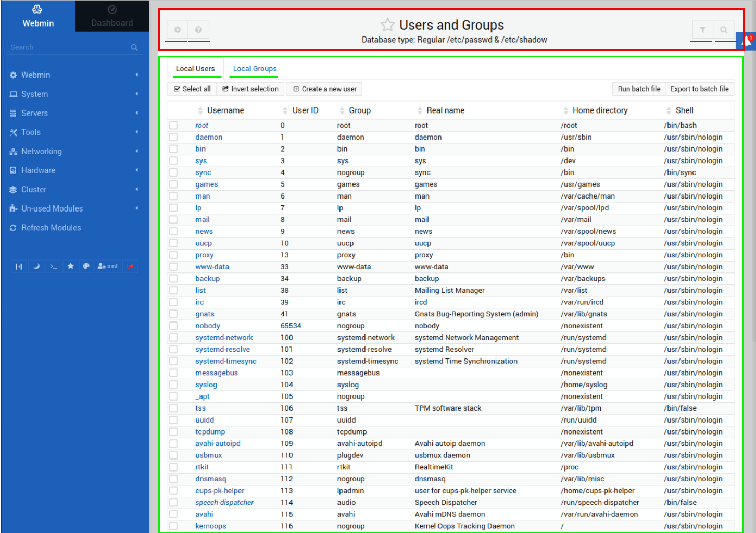
Task: Open the command shell terminal icon
Action: point(54,266)
